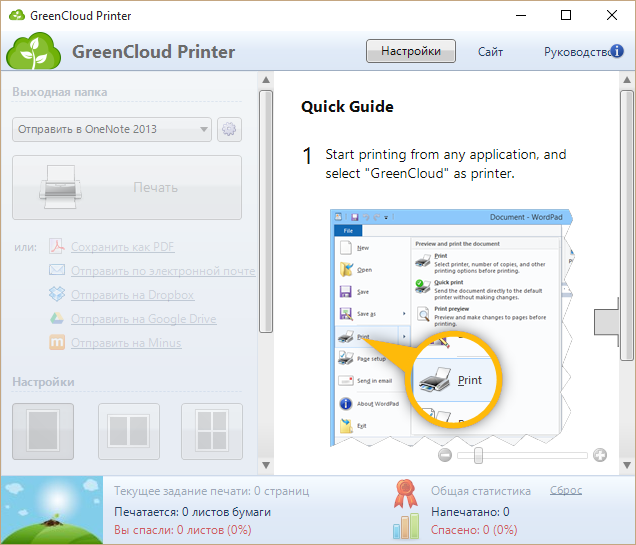This screenshot has width=636, height=545.
Task: Select four pages per sheet layout
Action: coord(212,431)
